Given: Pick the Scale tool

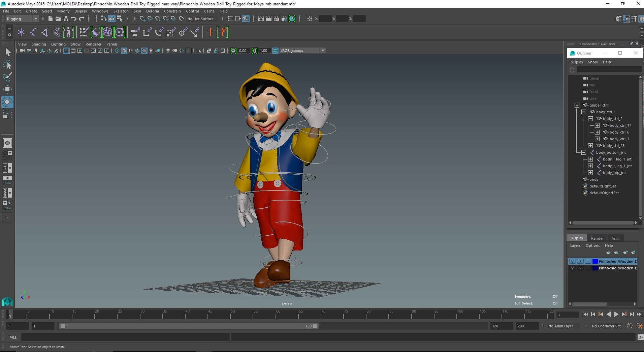Looking at the screenshot, I should tap(7, 114).
